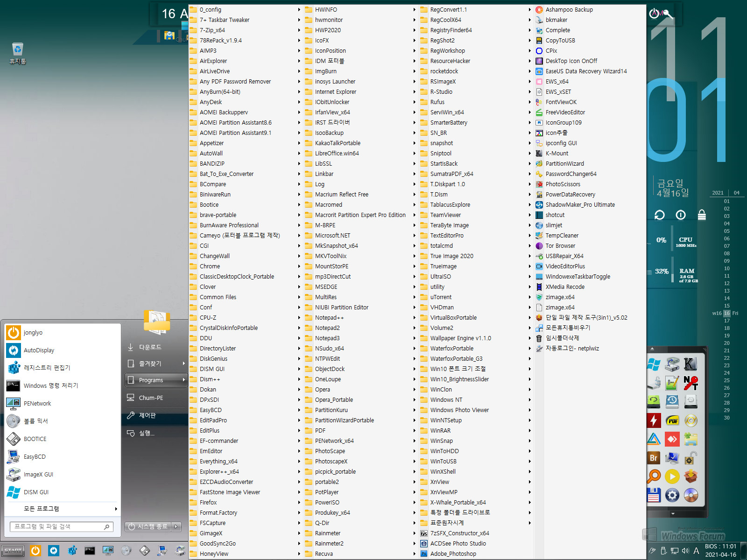The height and width of the screenshot is (560, 747).
Task: Click the speaker volume mixer taskbar icon
Action: [126, 551]
